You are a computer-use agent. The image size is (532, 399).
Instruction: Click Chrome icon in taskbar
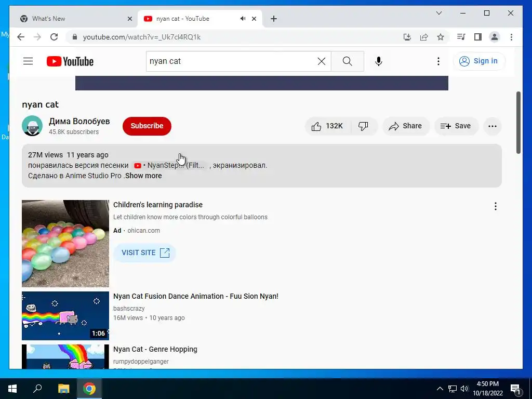click(x=89, y=389)
